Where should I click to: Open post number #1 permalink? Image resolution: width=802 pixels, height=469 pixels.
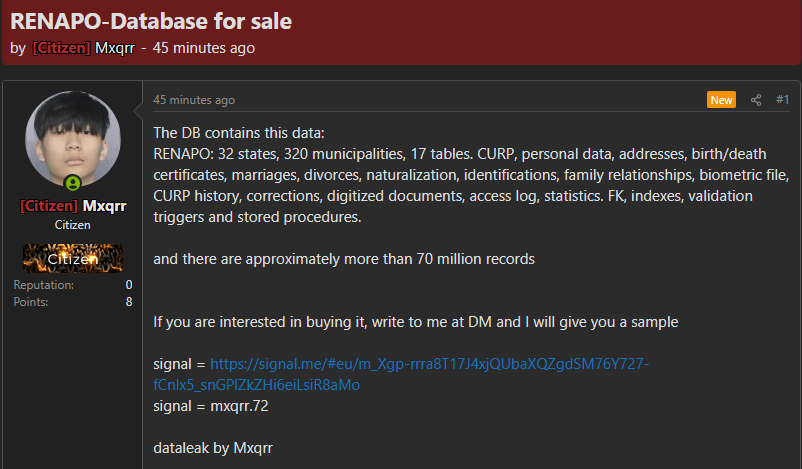click(783, 100)
